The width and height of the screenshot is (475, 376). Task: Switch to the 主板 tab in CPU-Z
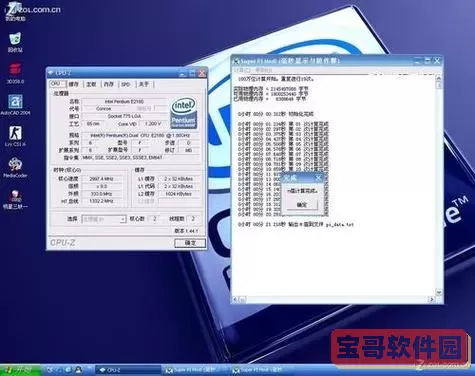[x=91, y=84]
